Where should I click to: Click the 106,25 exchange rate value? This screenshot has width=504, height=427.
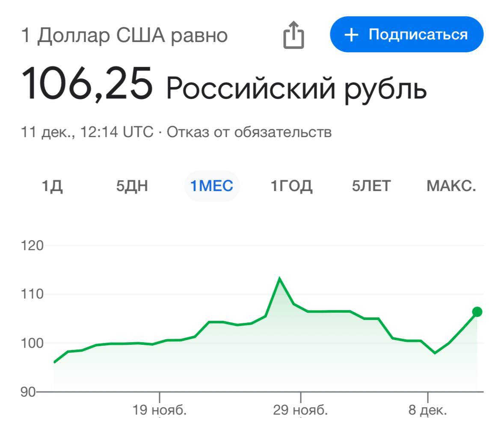point(87,84)
